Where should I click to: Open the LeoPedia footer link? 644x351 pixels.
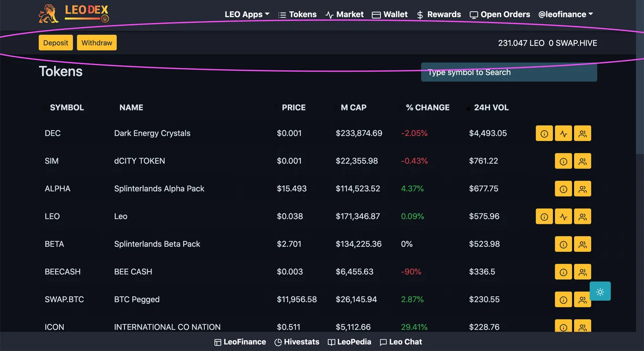(349, 342)
